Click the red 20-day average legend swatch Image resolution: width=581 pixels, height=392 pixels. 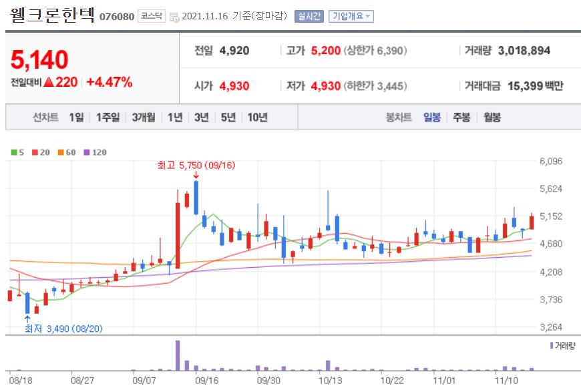click(x=35, y=152)
